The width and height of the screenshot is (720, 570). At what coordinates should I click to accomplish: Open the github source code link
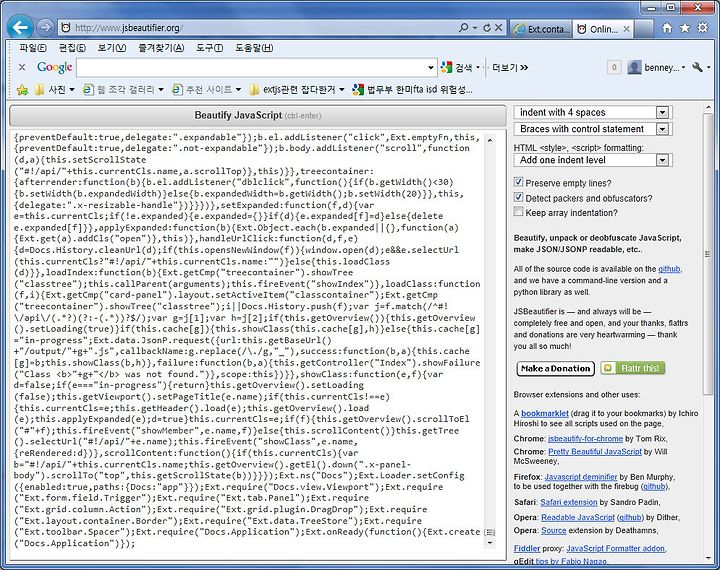click(669, 269)
